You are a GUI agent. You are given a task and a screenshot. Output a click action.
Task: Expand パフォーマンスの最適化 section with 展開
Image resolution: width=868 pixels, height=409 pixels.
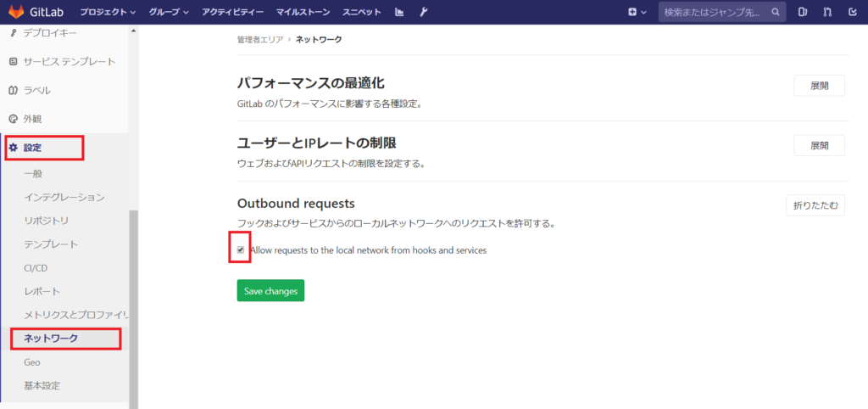tap(820, 86)
